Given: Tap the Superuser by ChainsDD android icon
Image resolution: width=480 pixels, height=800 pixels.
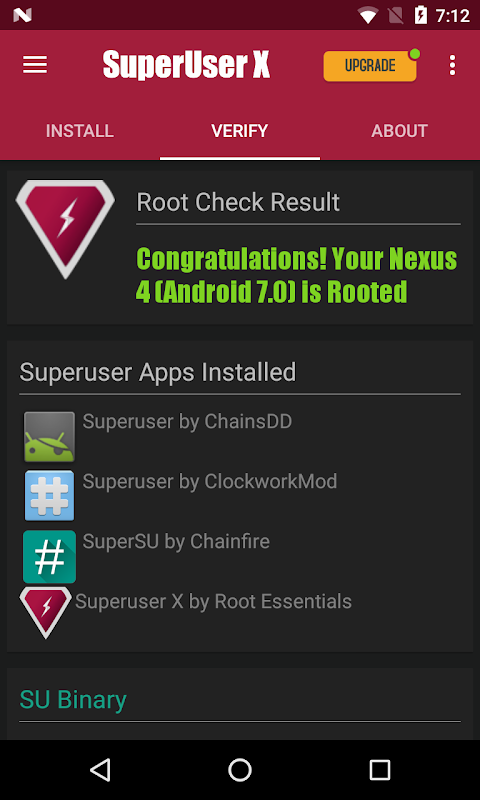Looking at the screenshot, I should click(x=49, y=437).
